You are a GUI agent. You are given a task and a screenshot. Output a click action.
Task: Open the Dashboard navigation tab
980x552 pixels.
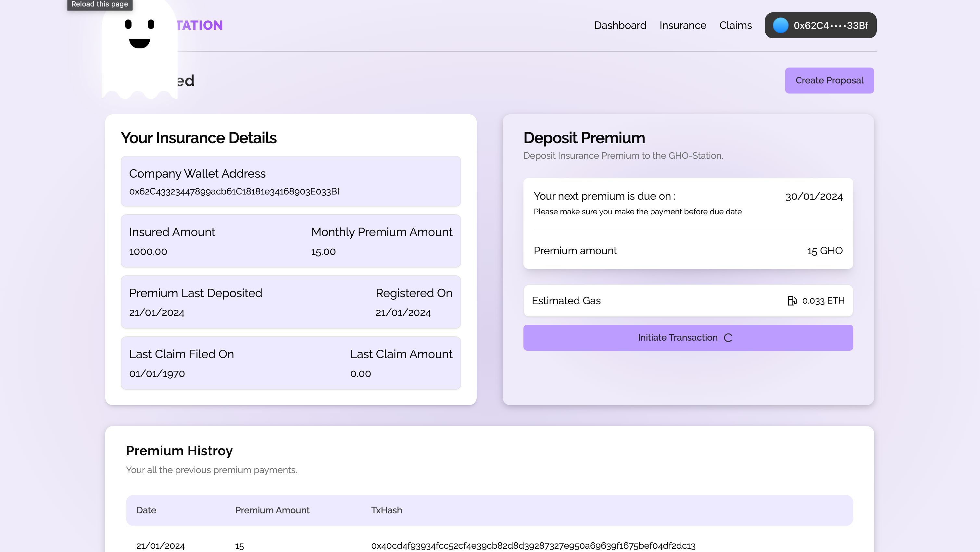[619, 26]
